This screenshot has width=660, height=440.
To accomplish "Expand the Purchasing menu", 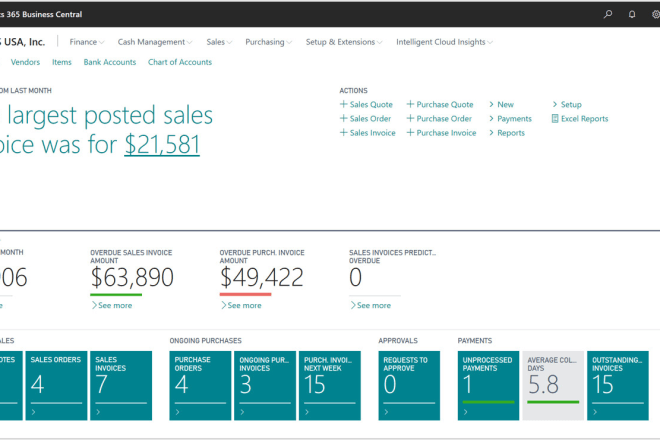I will tap(269, 42).
